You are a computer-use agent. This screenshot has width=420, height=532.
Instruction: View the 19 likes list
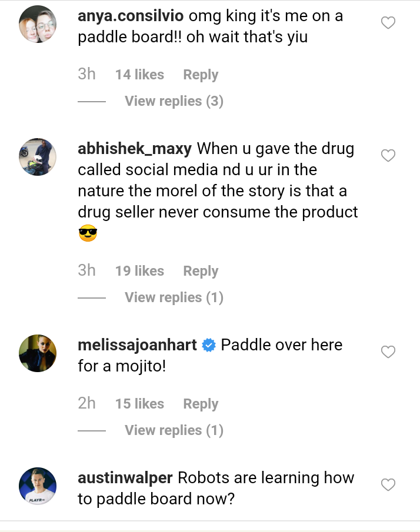click(139, 271)
